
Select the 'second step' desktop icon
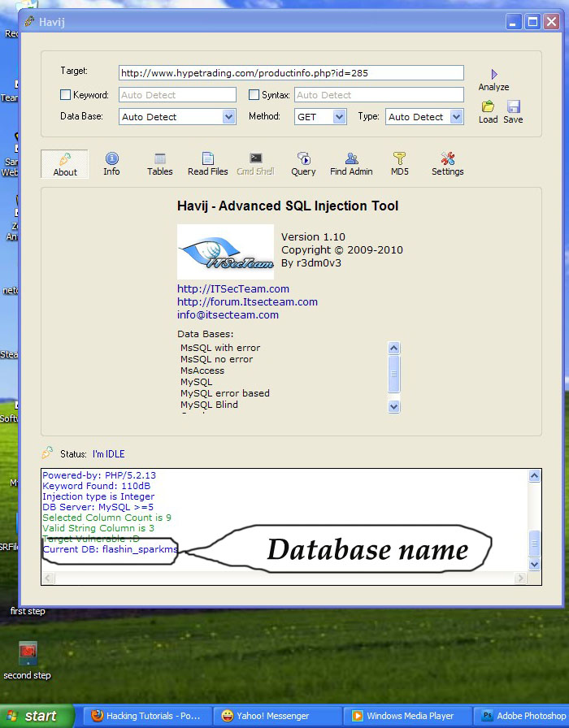pyautogui.click(x=28, y=654)
